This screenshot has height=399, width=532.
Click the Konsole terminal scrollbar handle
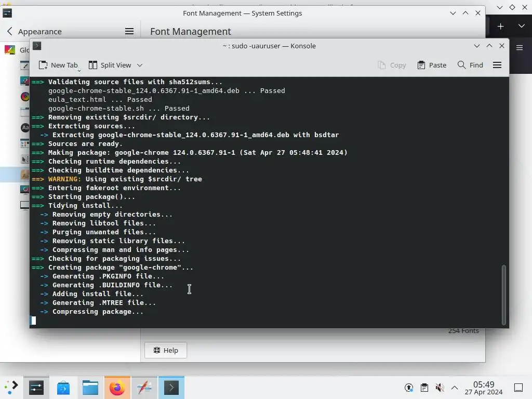click(504, 295)
